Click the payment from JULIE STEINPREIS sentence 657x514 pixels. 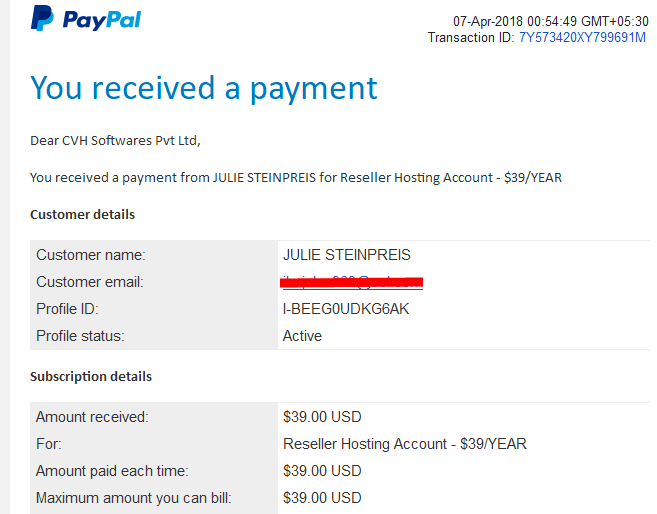(x=296, y=178)
